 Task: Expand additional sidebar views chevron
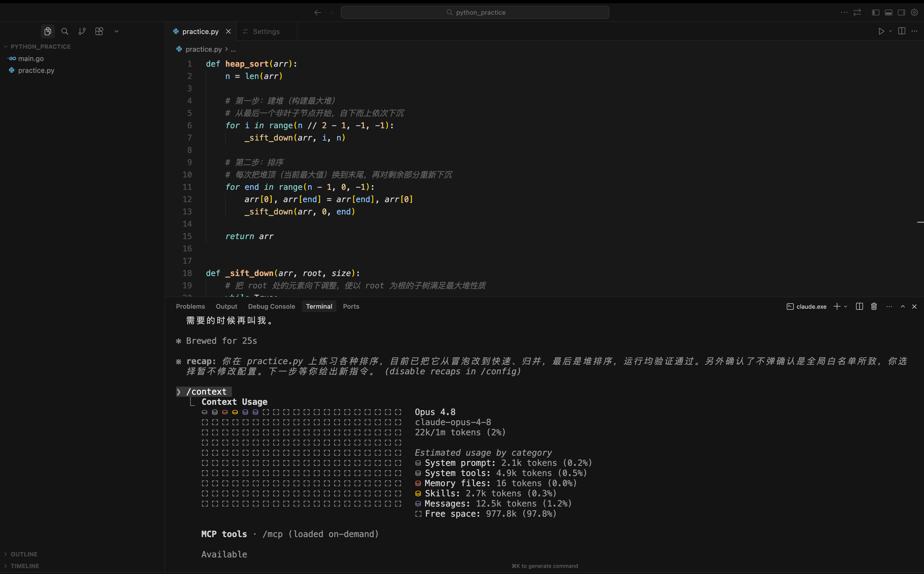(x=116, y=31)
